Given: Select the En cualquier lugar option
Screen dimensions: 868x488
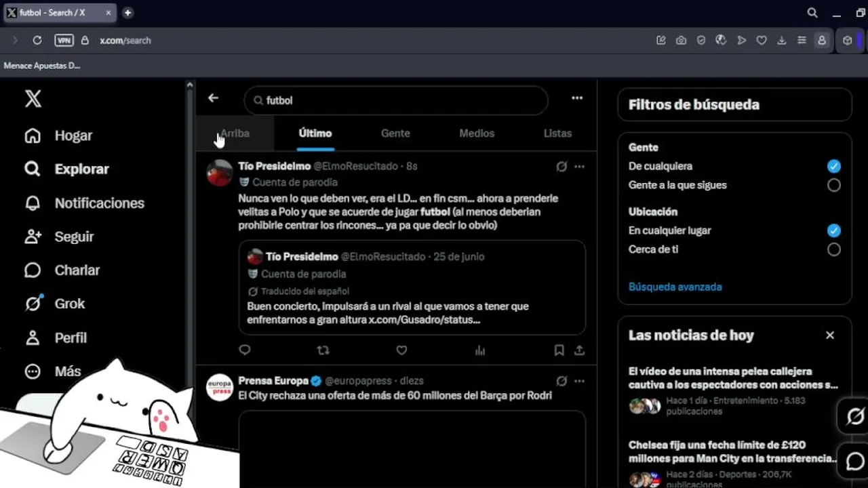Looking at the screenshot, I should [x=834, y=230].
